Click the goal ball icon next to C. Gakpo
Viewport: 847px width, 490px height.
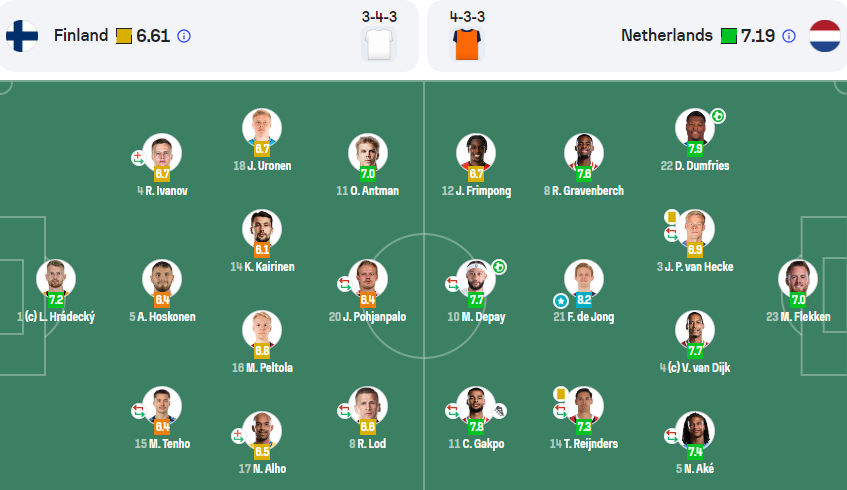pos(499,411)
